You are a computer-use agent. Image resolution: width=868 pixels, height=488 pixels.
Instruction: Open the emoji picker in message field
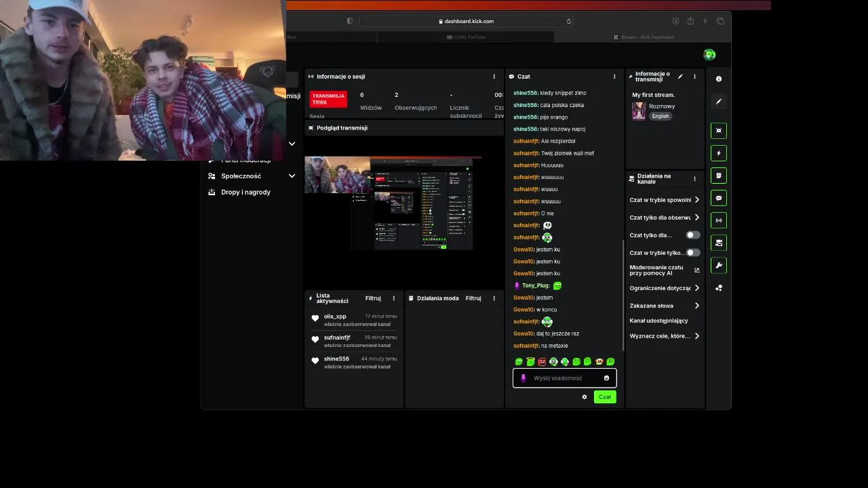pos(606,378)
